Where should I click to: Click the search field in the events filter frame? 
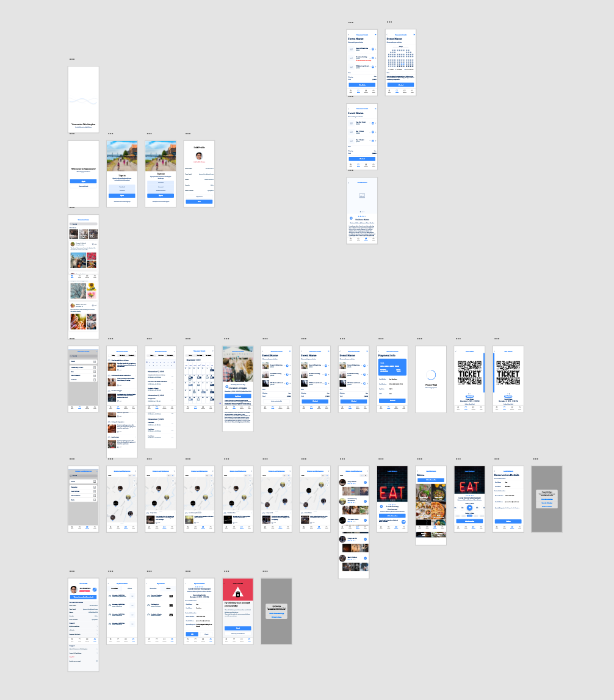coord(84,356)
